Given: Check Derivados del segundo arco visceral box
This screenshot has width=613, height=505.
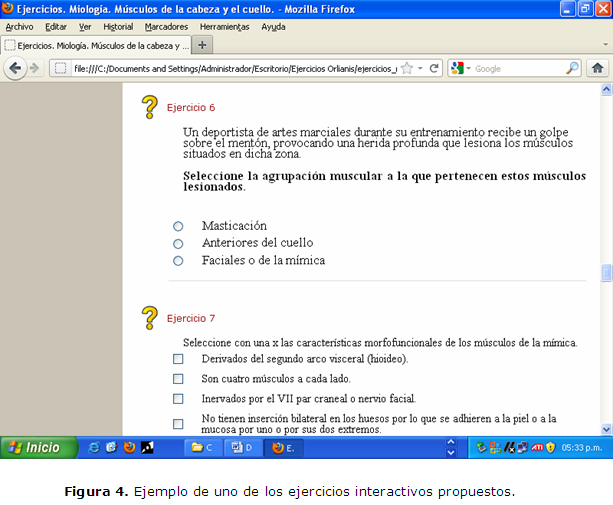Looking at the screenshot, I should pos(178,358).
